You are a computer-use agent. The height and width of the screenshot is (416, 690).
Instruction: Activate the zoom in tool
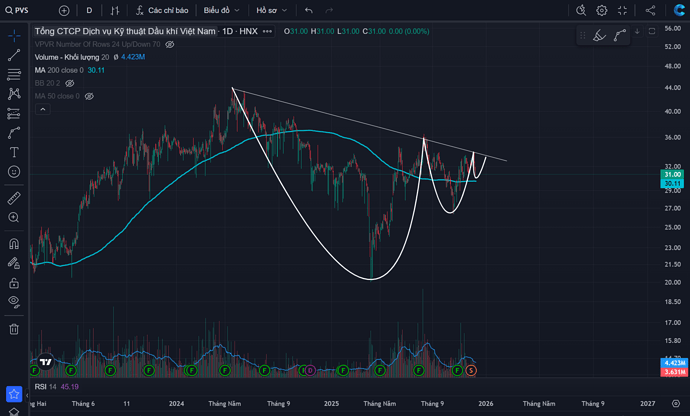point(14,217)
